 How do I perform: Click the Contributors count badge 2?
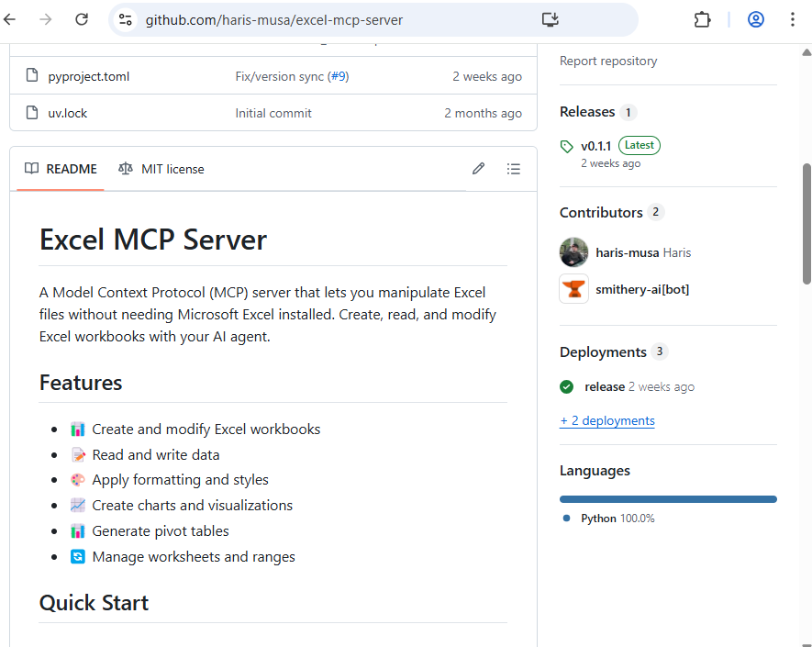pos(656,212)
